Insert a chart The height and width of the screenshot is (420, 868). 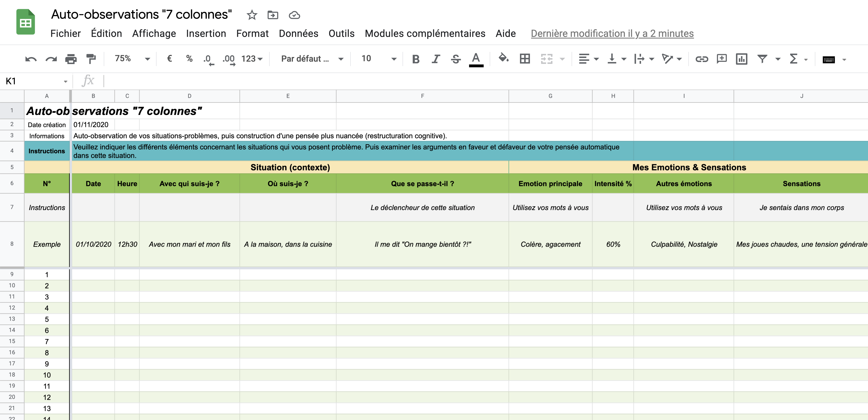[x=741, y=59]
